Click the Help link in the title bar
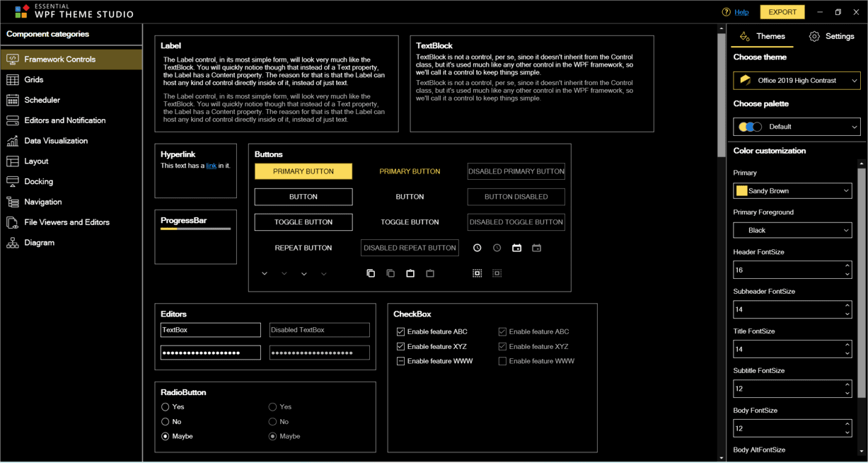The height and width of the screenshot is (463, 868). click(741, 12)
